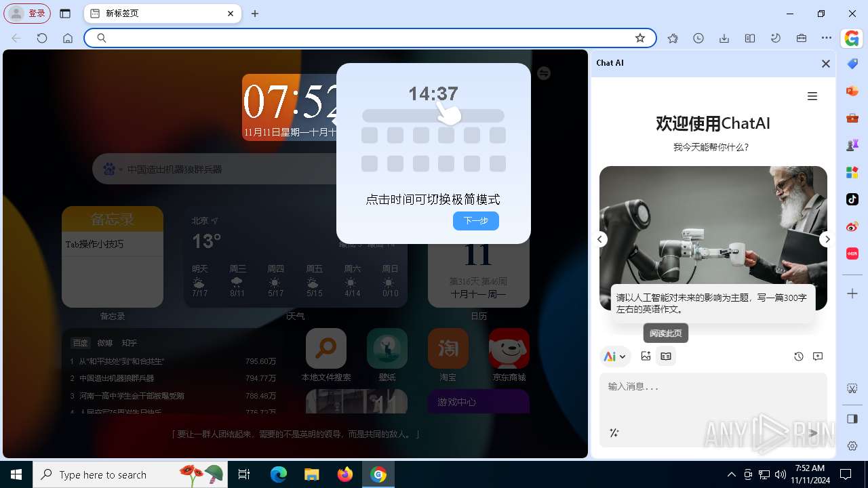The height and width of the screenshot is (488, 868).
Task: Open the TikTok sidebar icon
Action: (852, 199)
